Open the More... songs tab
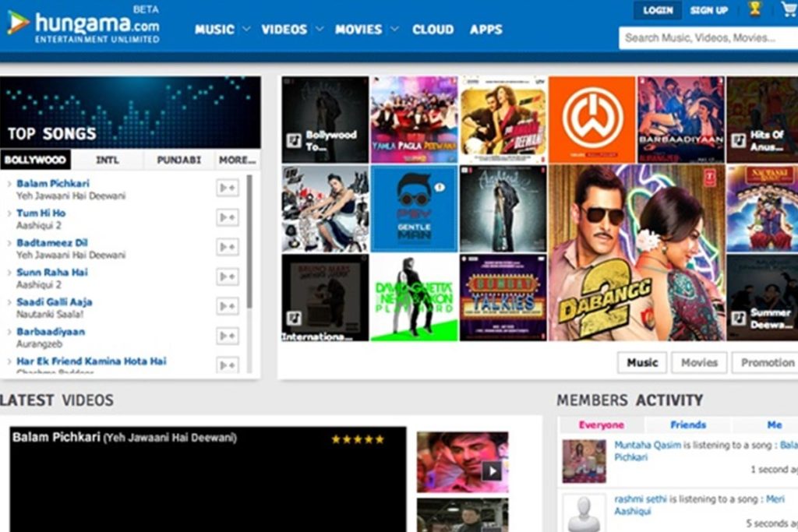Image resolution: width=798 pixels, height=532 pixels. (x=237, y=160)
